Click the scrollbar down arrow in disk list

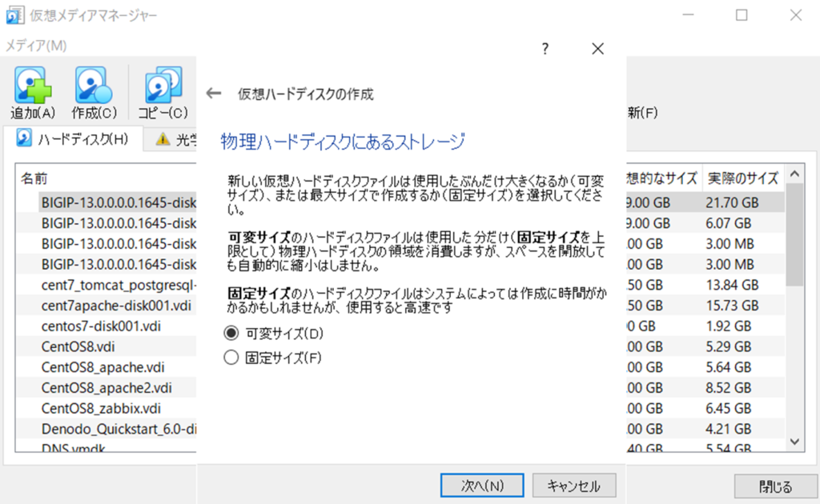pos(794,441)
